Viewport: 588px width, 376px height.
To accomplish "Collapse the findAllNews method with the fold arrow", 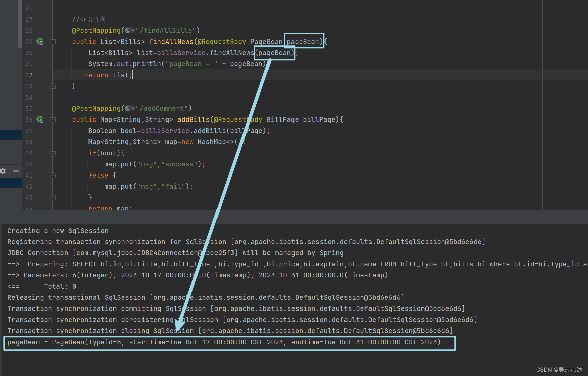I will coord(53,42).
